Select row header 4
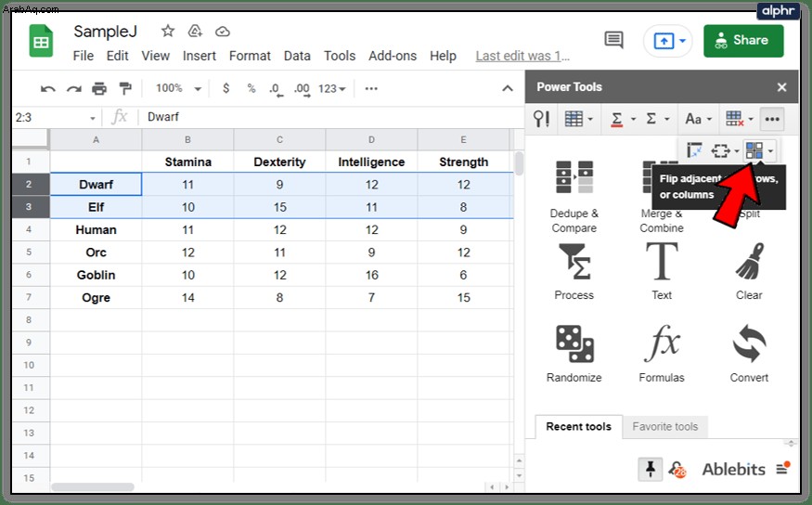The height and width of the screenshot is (505, 812). click(x=29, y=229)
